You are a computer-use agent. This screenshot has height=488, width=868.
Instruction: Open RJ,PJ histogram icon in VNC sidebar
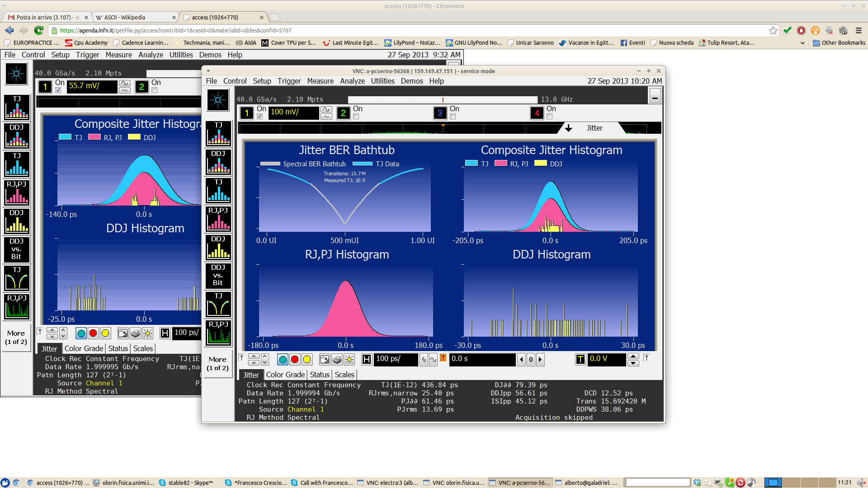point(218,219)
